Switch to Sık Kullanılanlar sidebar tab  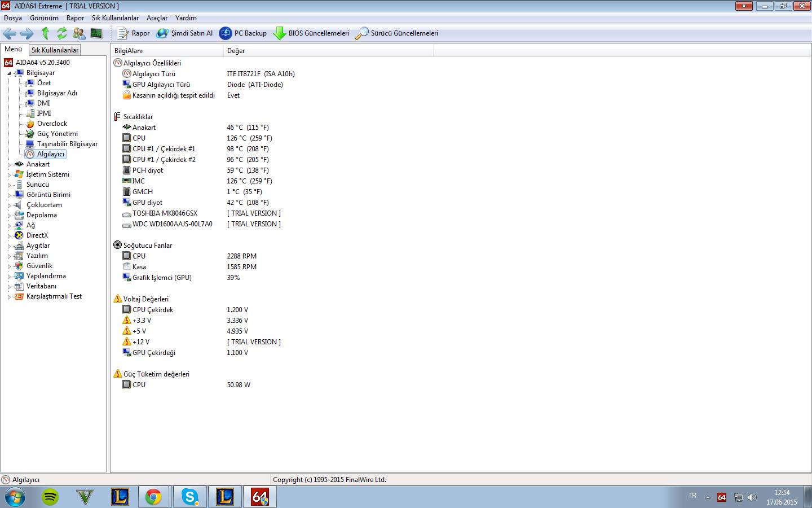55,50
